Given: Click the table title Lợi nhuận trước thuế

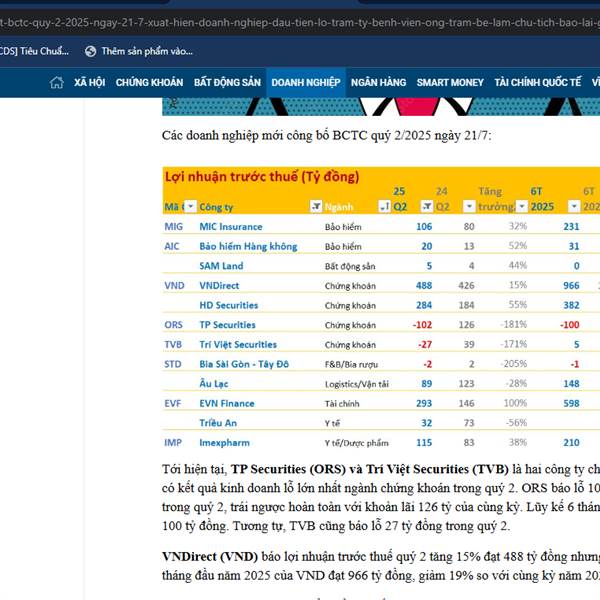Looking at the screenshot, I should pos(262,177).
